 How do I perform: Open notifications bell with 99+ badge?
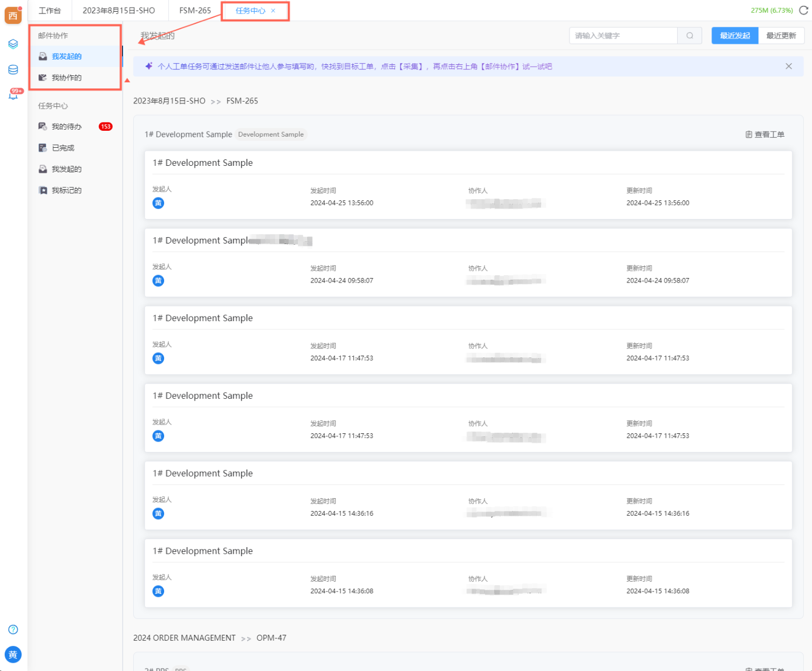point(13,95)
